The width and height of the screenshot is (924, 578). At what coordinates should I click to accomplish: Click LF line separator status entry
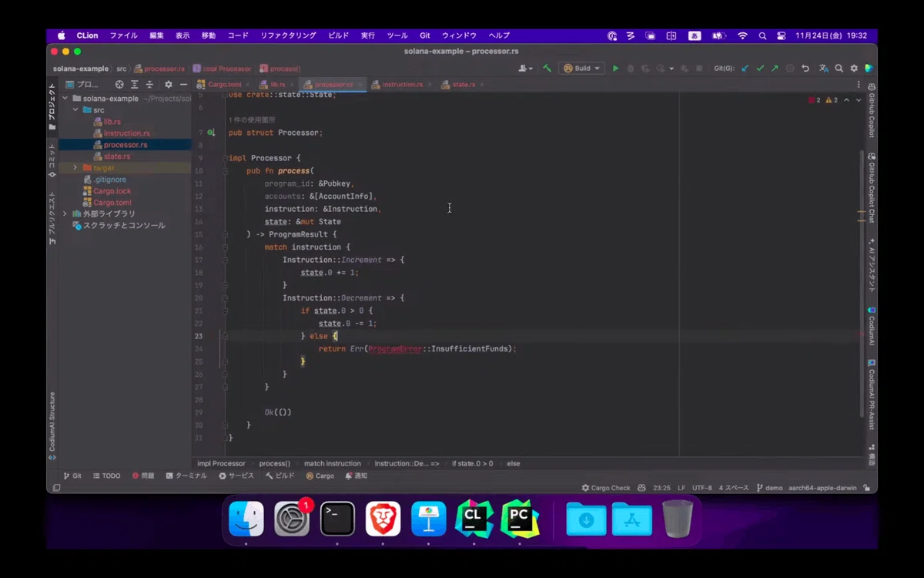(x=681, y=488)
